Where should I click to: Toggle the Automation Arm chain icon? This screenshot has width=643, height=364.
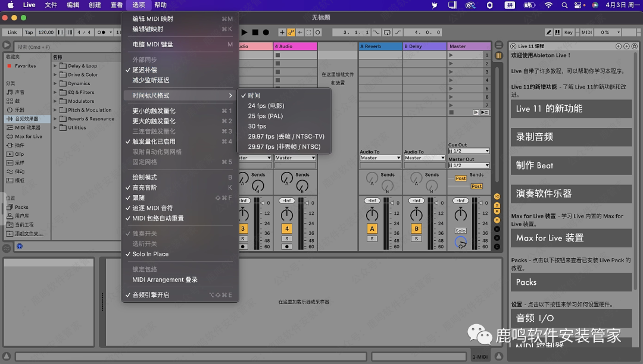[x=291, y=32]
